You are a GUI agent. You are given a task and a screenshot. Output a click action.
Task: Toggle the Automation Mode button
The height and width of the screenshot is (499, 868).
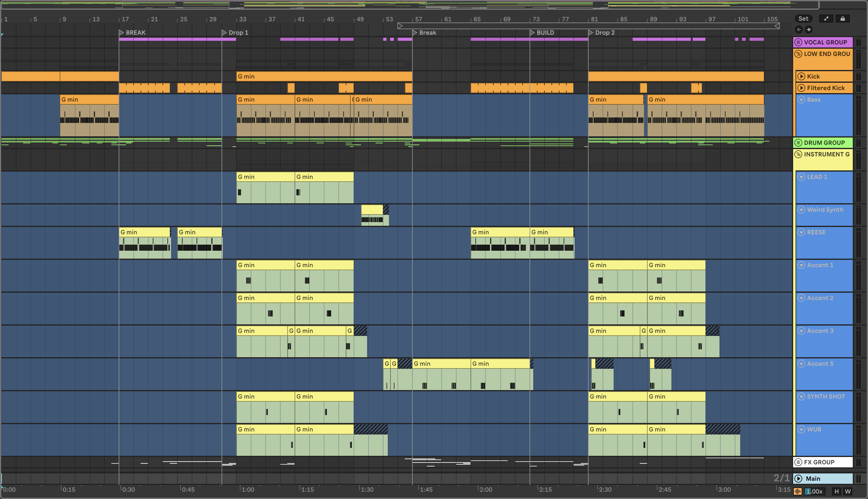click(x=826, y=19)
